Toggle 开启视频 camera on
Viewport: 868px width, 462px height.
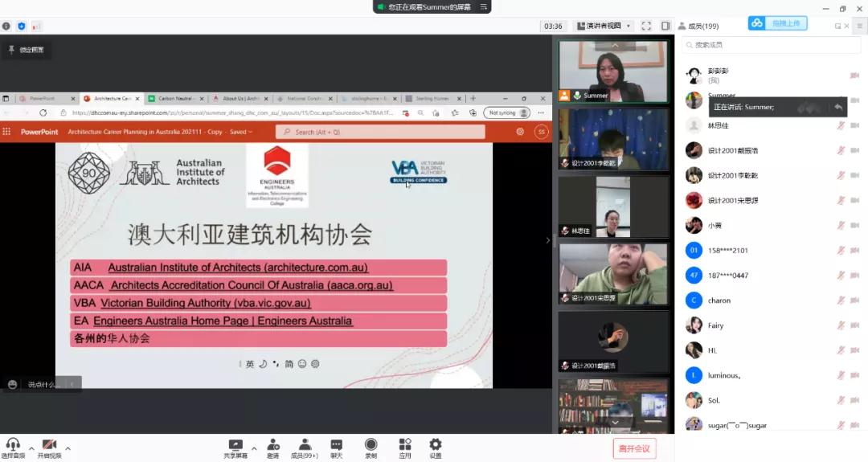(49, 448)
